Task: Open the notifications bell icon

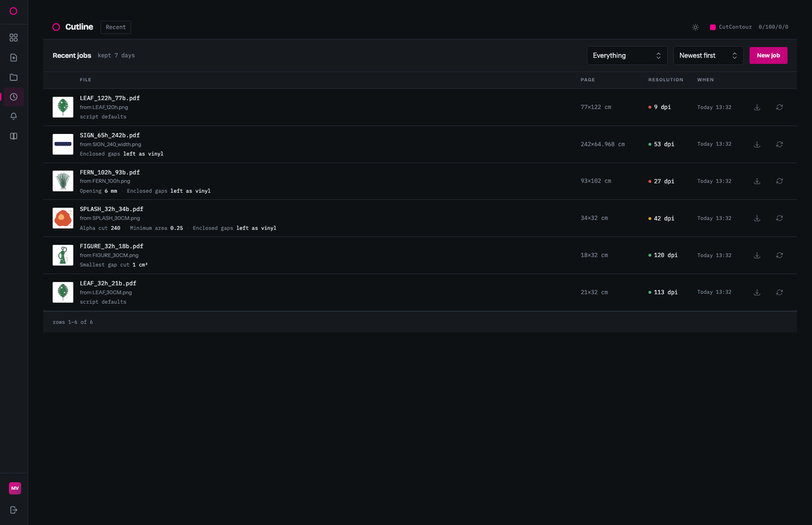Action: (x=14, y=116)
